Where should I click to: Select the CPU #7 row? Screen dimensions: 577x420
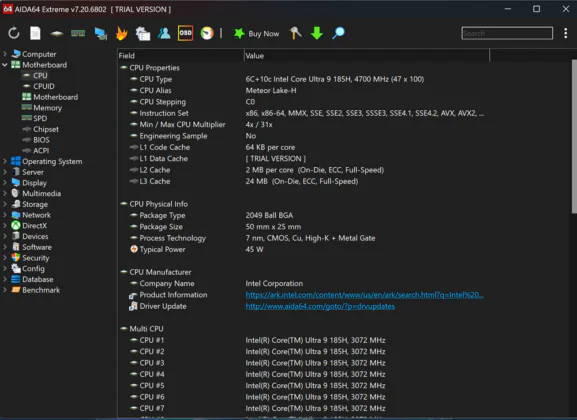click(304, 408)
